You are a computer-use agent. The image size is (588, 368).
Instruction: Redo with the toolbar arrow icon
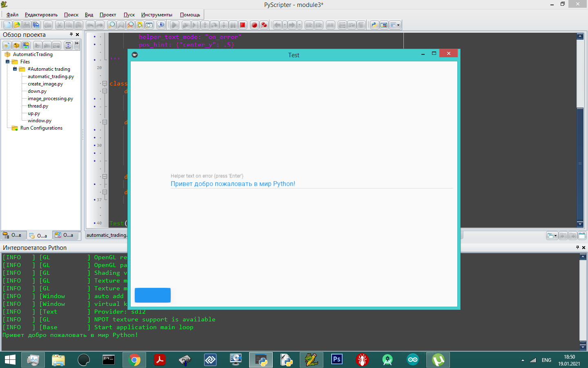coord(100,25)
